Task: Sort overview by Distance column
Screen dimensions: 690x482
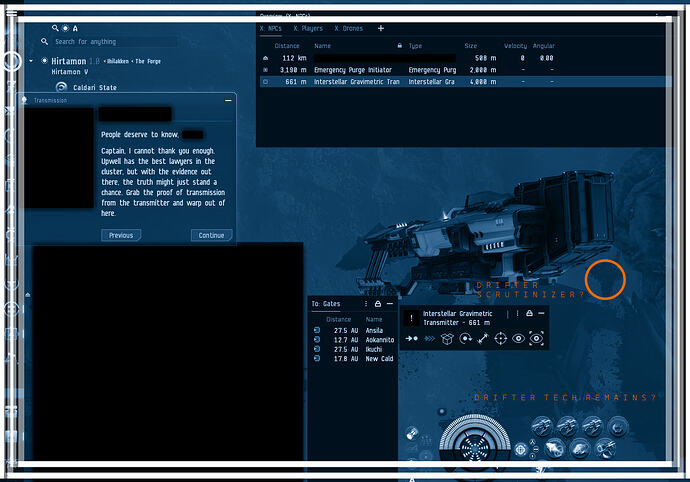Action: [x=287, y=46]
